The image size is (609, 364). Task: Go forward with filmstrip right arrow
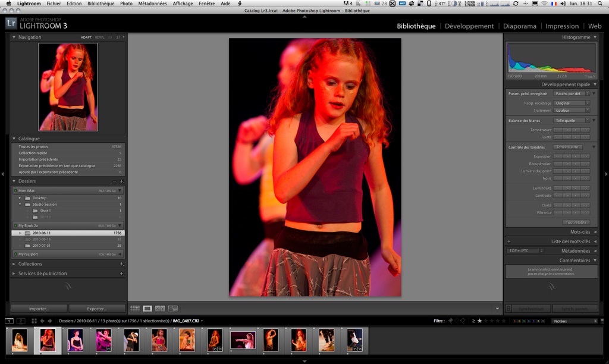(x=50, y=321)
